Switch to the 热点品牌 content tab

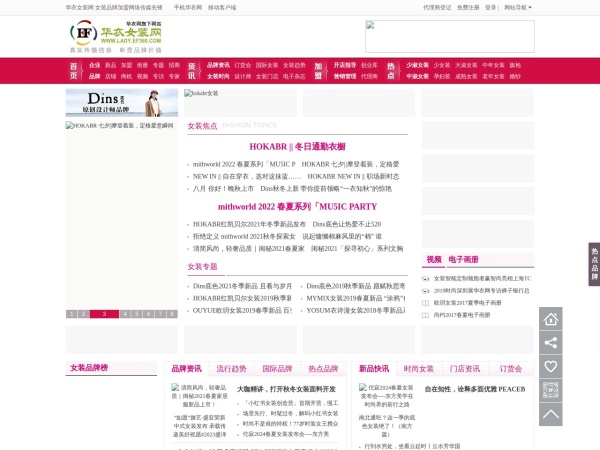[x=323, y=368]
